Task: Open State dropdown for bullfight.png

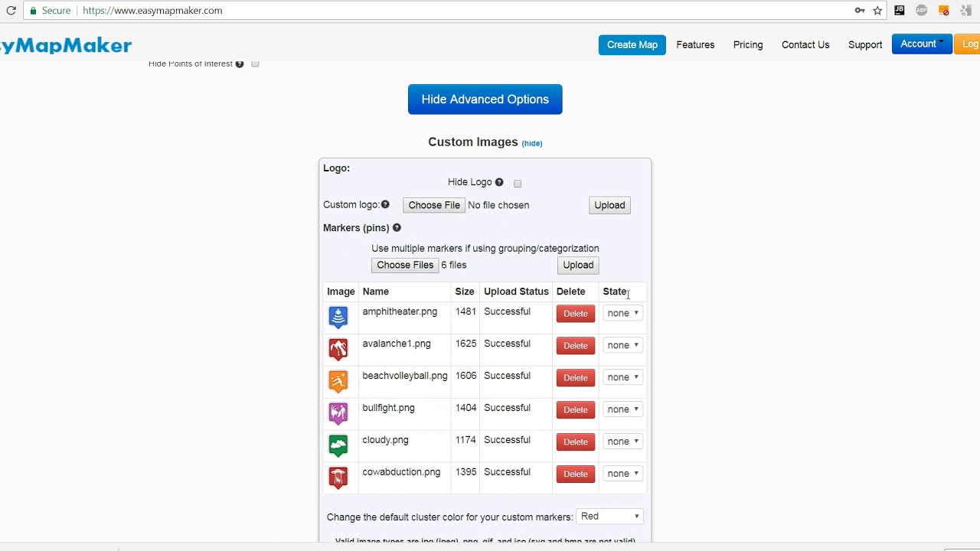Action: pyautogui.click(x=622, y=409)
